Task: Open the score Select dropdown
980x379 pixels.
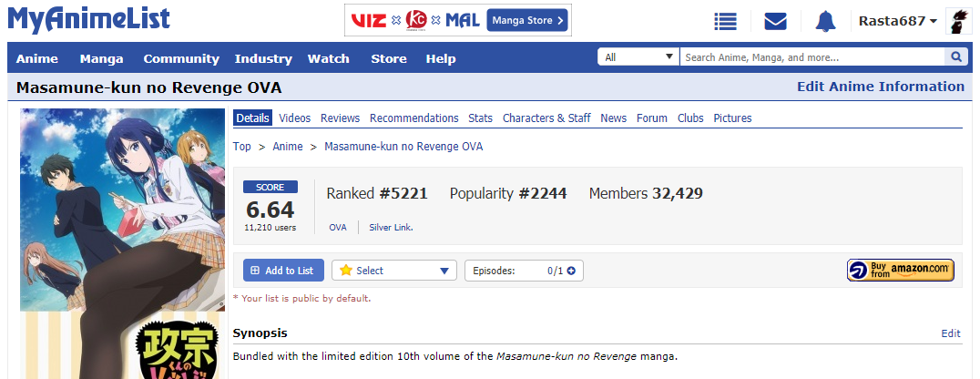Action: [394, 271]
